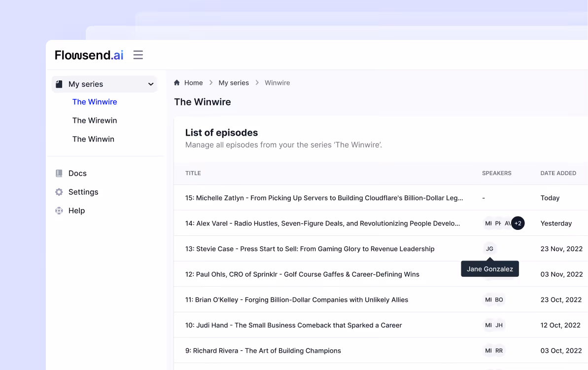Click the Docs book icon
Screen dimensions: 588x370
click(59, 173)
